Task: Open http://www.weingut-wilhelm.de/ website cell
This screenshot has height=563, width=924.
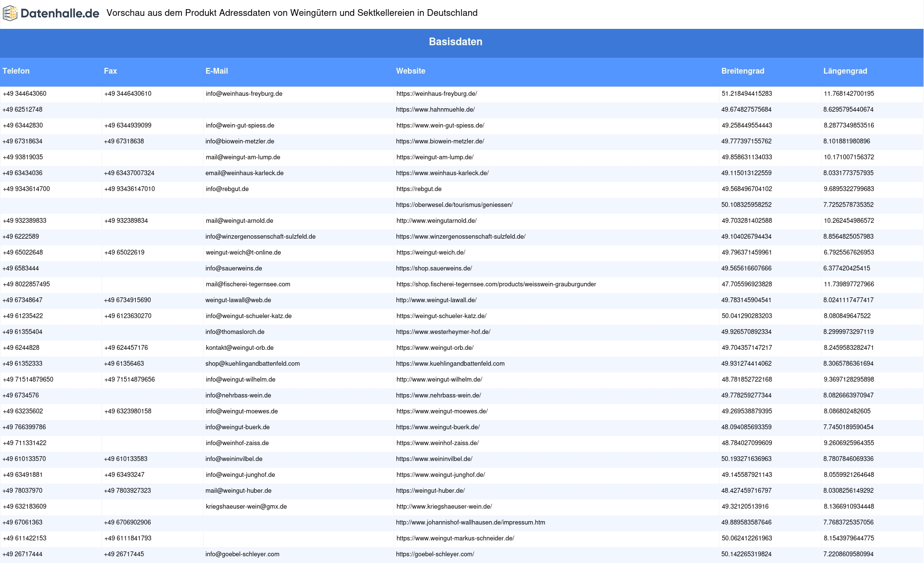Action: (439, 380)
